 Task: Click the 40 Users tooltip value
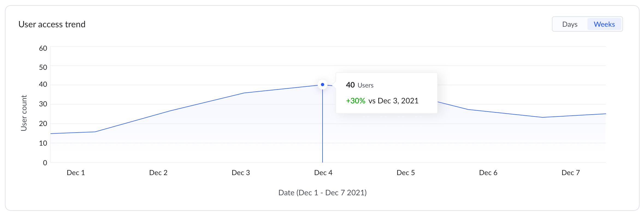click(x=359, y=85)
